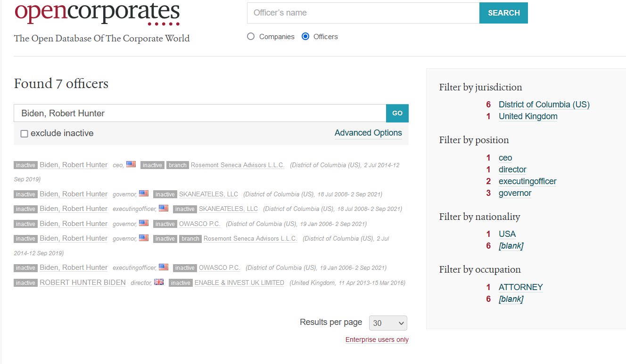This screenshot has height=364, width=626.
Task: Open OWASCO P.C. in the executingofficer row
Action: pyautogui.click(x=219, y=268)
